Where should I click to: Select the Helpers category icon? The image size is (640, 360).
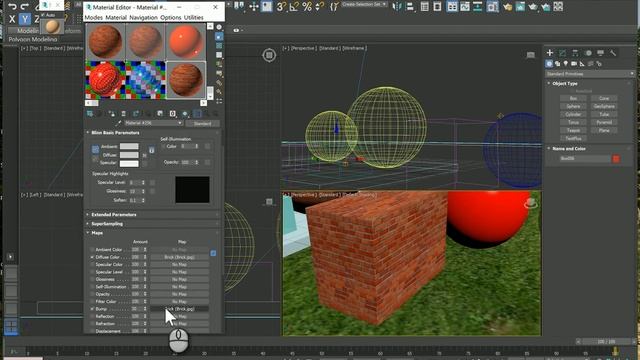[582, 64]
